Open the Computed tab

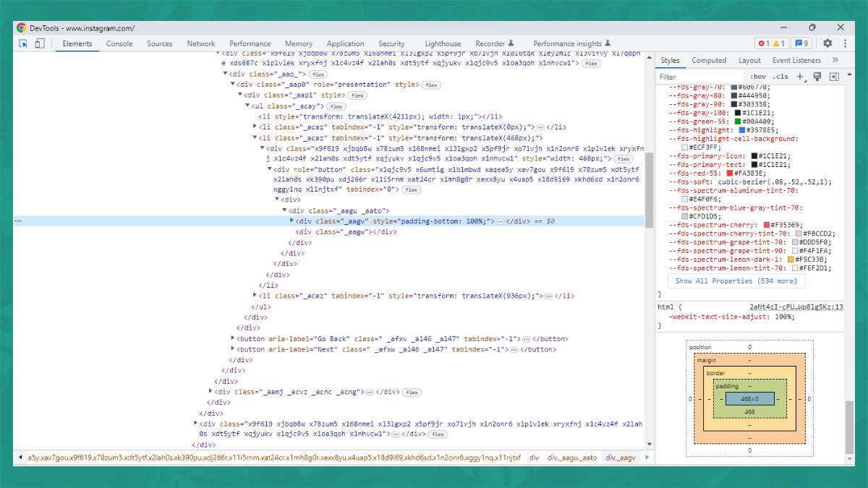point(708,61)
